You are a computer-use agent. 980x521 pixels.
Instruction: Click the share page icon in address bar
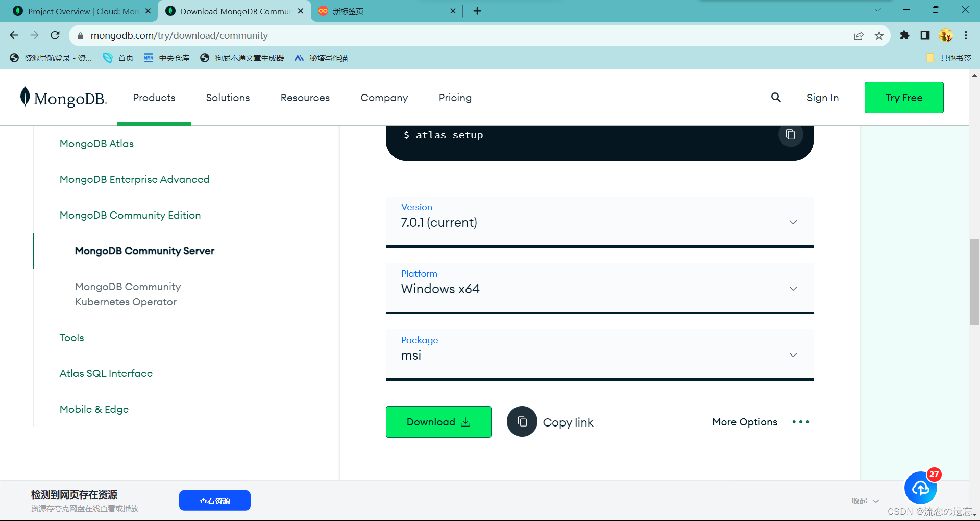(x=859, y=36)
